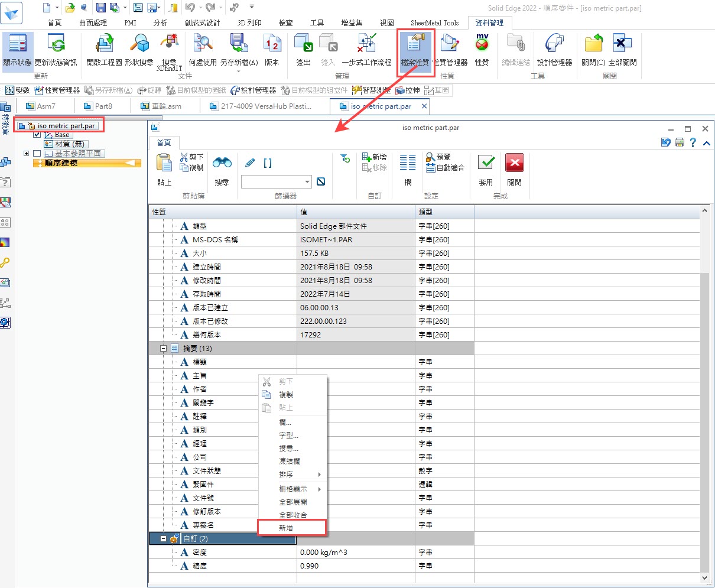Click 剪下 in the clipboard group

click(x=191, y=157)
